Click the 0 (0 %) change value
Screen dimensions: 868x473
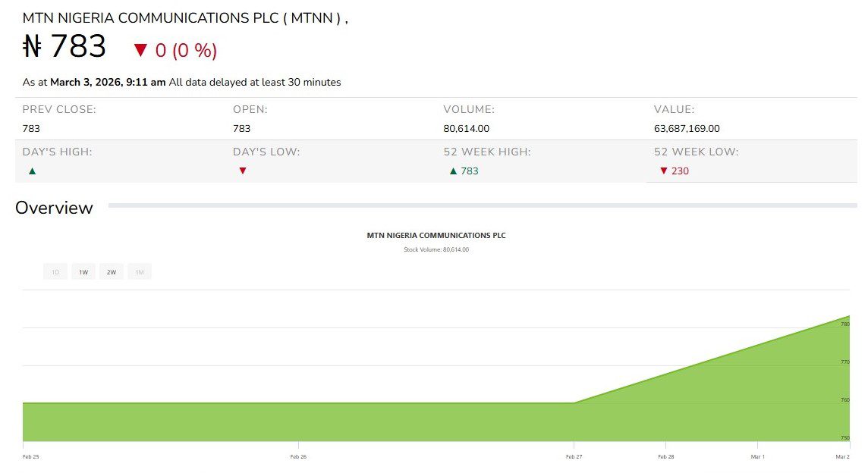click(186, 50)
